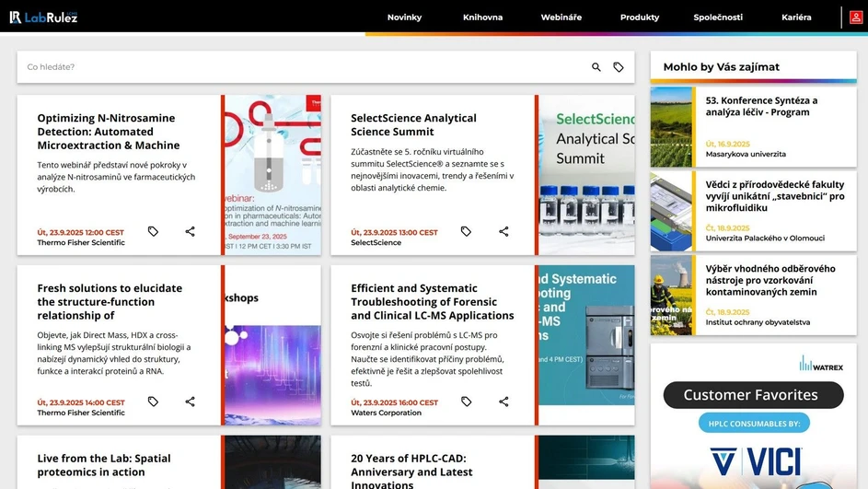
Task: Open Efficient and Systematic Troubleshooting title
Action: click(433, 302)
